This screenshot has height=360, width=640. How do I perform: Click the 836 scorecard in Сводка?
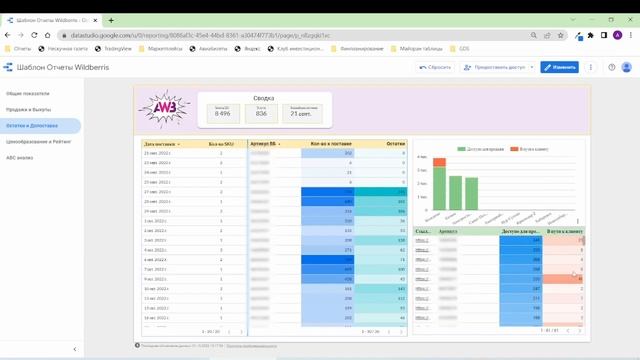261,113
